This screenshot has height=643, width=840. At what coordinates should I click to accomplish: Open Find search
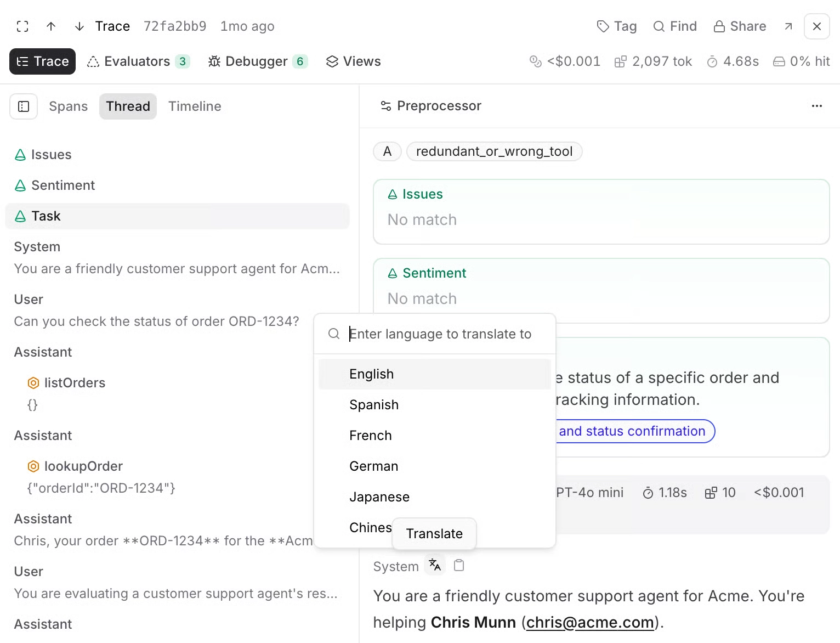[675, 26]
